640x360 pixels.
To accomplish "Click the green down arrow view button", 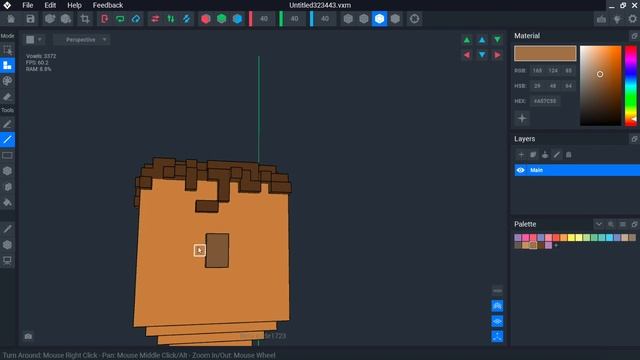I will (497, 40).
